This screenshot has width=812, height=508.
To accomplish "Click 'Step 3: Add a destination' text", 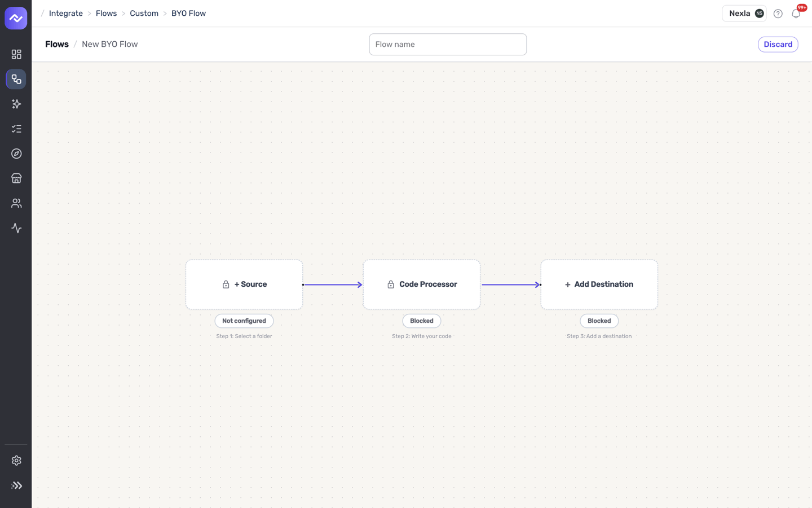I will coord(599,336).
